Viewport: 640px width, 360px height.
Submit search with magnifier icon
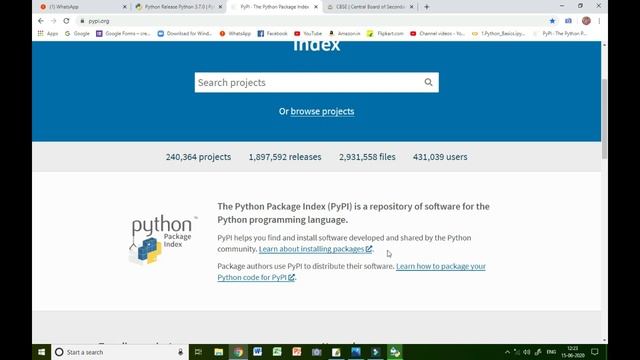pos(428,82)
